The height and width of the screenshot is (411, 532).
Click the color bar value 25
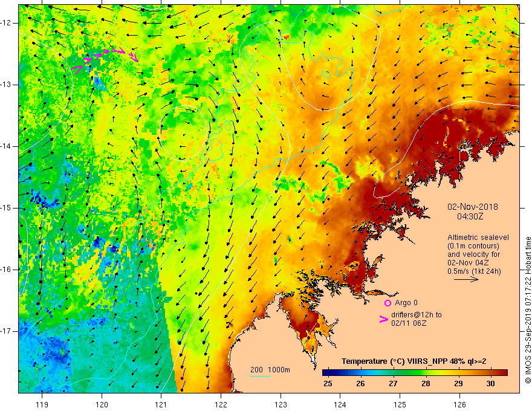328,384
